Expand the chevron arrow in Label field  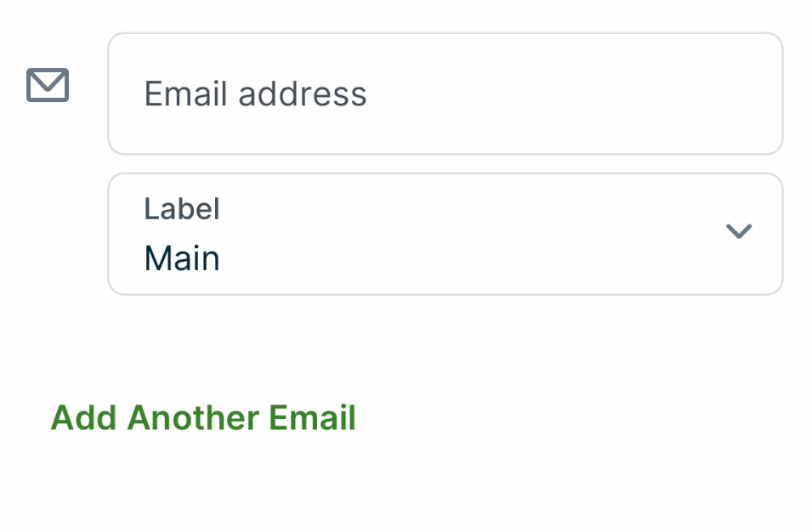coord(738,231)
